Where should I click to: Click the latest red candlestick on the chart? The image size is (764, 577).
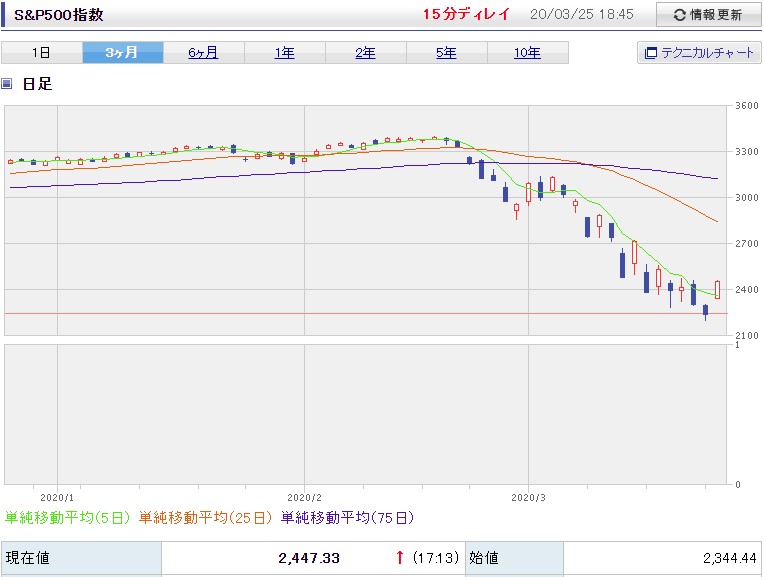[x=717, y=289]
